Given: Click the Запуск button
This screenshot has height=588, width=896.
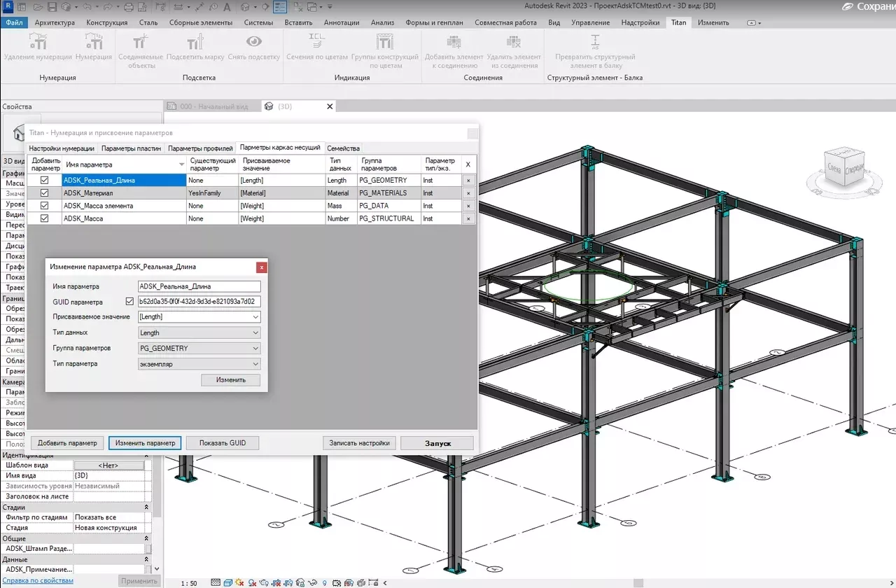Looking at the screenshot, I should tap(437, 442).
